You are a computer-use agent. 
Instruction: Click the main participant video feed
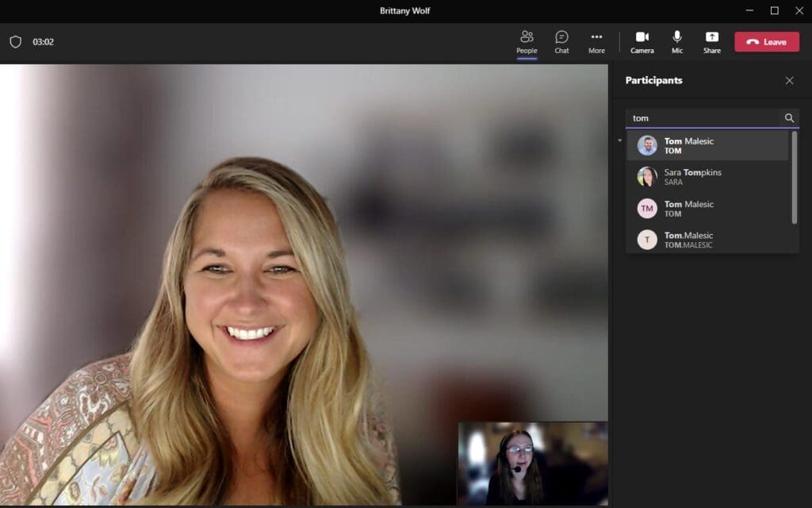[x=304, y=284]
